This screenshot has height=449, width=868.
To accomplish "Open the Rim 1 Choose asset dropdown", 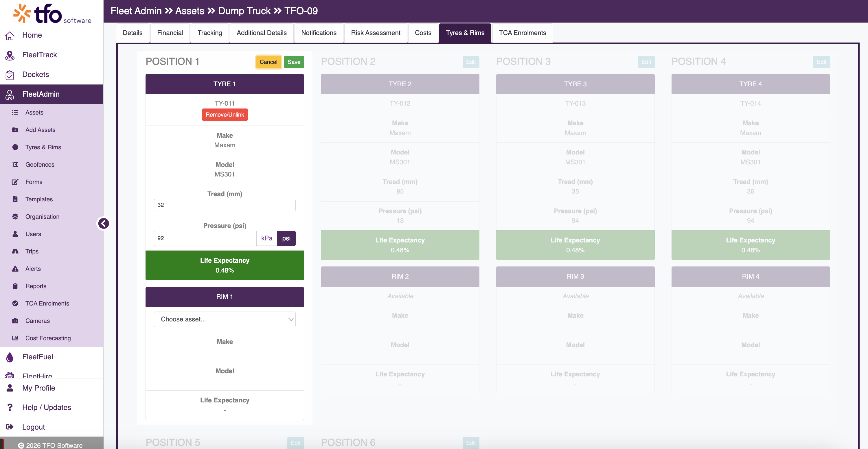I will coord(225,319).
